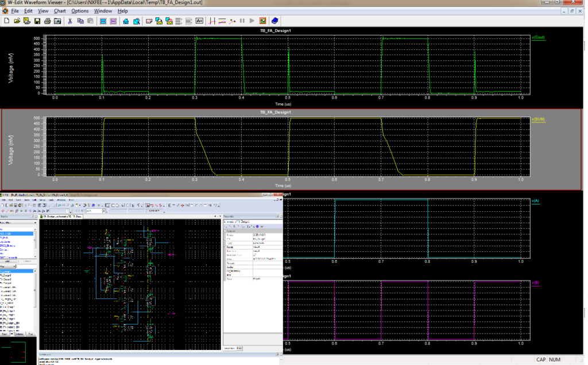Open the Chart menu
The height and width of the screenshot is (365, 588).
tap(60, 10)
